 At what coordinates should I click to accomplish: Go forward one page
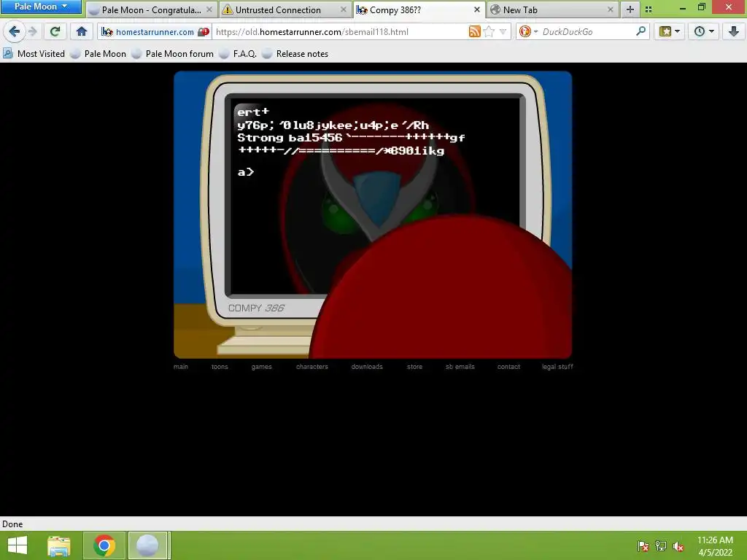point(33,32)
